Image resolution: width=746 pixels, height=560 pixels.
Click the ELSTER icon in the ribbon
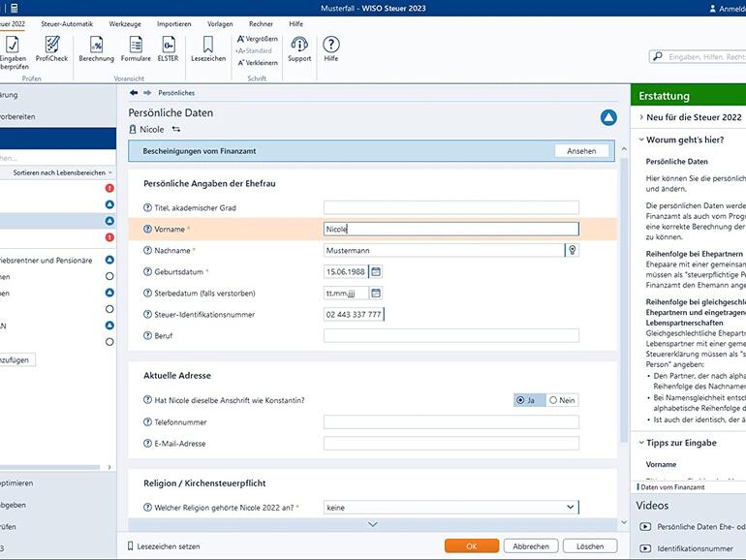[x=169, y=45]
